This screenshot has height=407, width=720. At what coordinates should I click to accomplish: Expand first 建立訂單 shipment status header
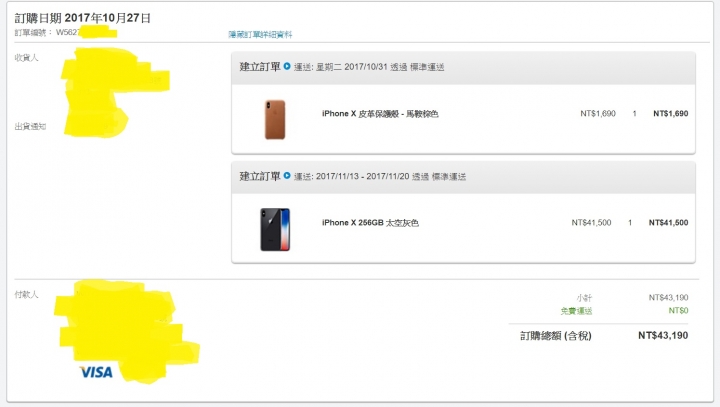(463, 68)
